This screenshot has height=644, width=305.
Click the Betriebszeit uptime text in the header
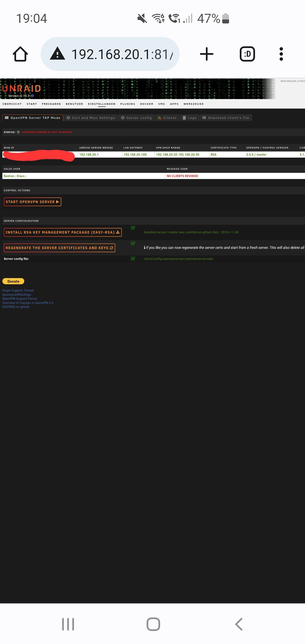tap(293, 81)
